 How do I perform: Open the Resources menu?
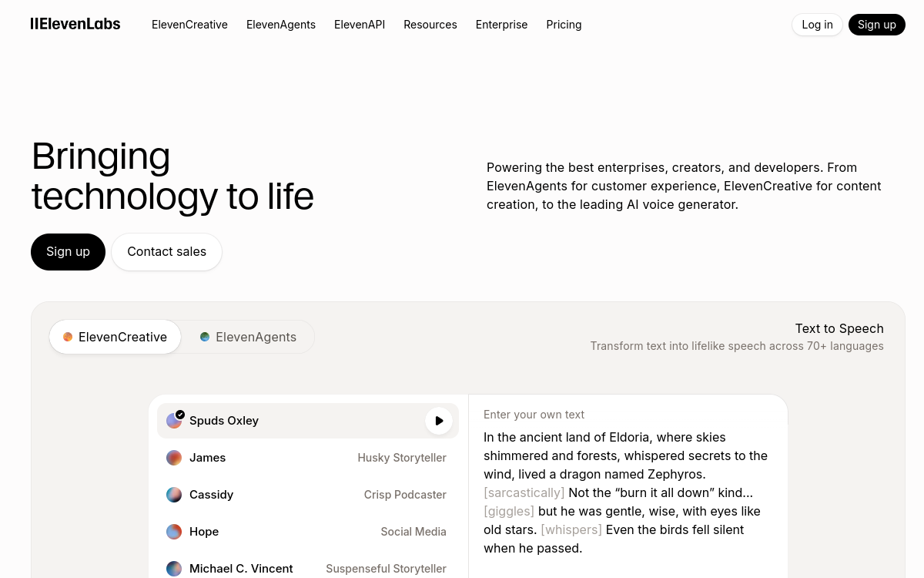tap(430, 24)
